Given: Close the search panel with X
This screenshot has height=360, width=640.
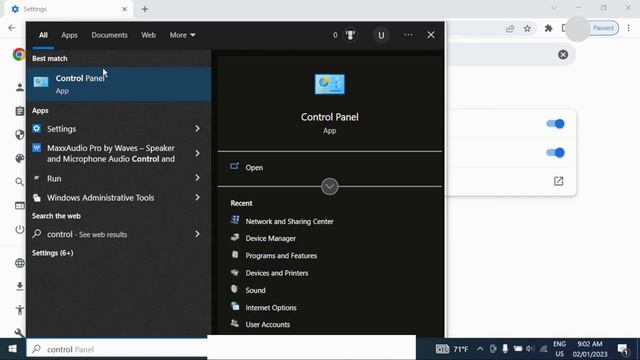Looking at the screenshot, I should click(431, 35).
